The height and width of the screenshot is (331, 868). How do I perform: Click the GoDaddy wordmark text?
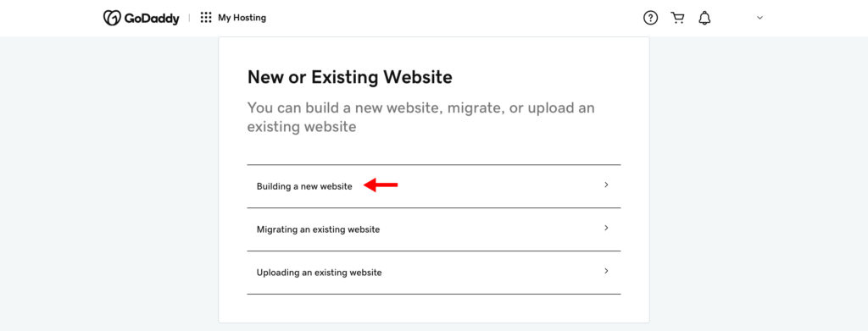pos(152,19)
